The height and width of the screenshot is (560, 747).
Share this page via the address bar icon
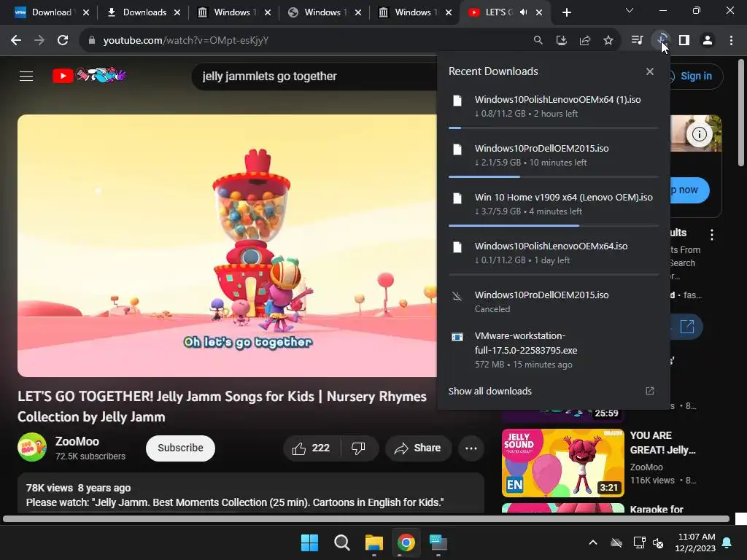pos(585,41)
